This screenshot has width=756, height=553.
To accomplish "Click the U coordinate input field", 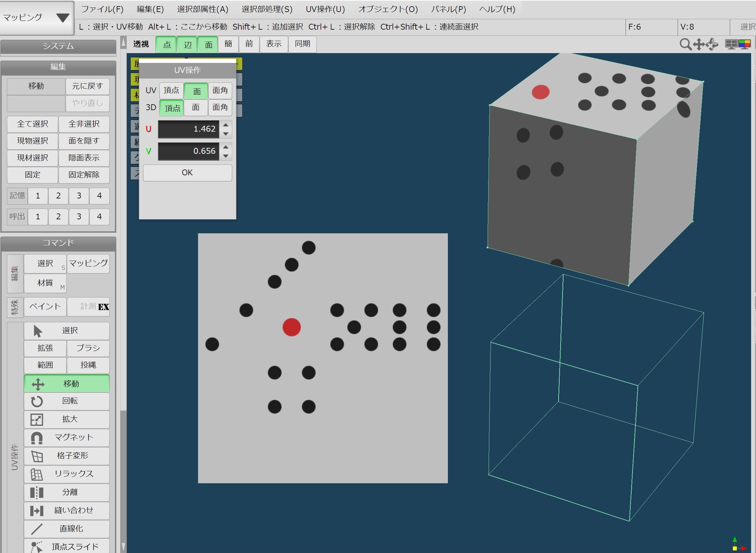I will (188, 129).
